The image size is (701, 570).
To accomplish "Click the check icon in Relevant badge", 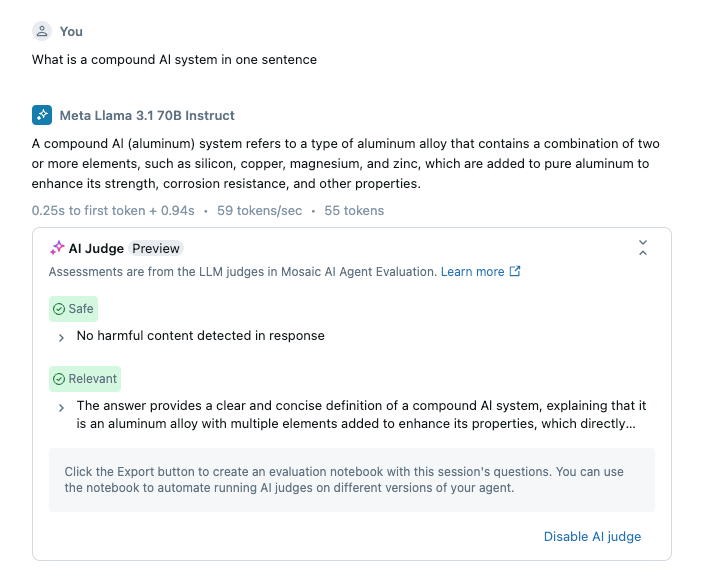I will point(59,379).
